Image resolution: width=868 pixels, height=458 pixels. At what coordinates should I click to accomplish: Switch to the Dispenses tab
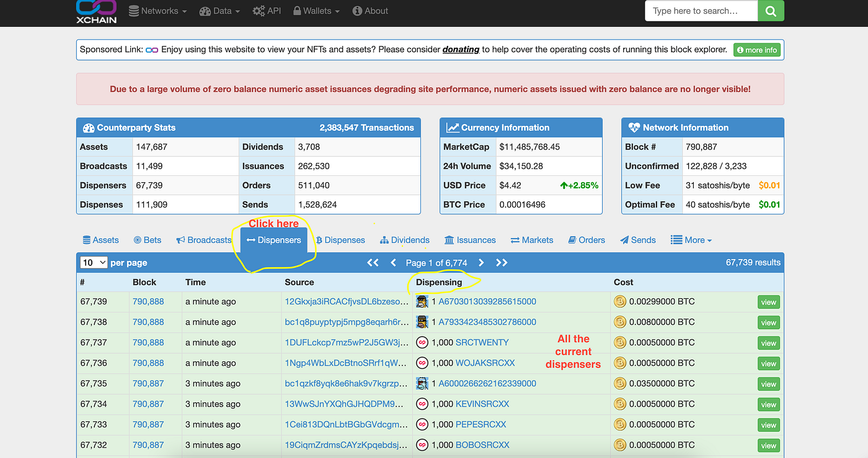tap(340, 240)
